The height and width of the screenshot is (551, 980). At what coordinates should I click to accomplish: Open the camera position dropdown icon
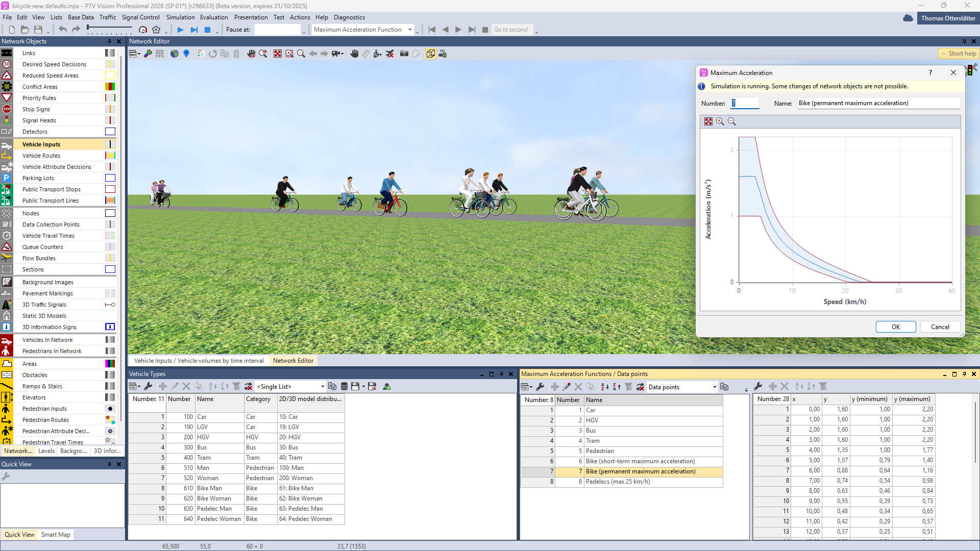click(x=337, y=54)
